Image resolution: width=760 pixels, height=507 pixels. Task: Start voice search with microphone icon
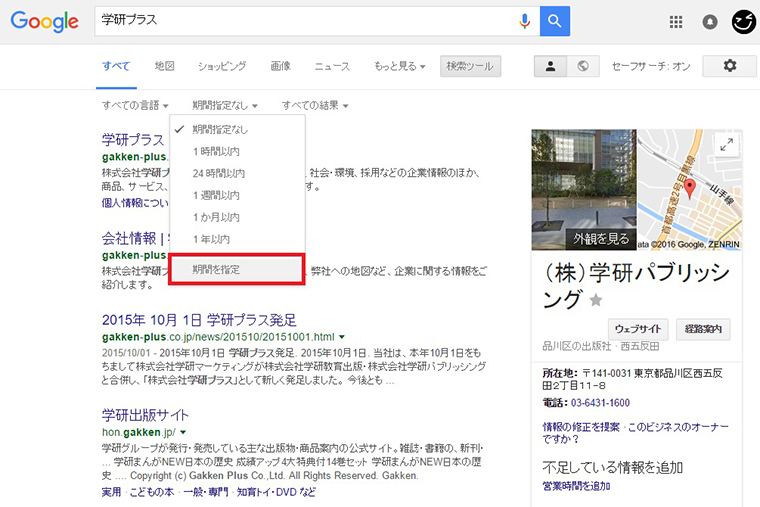pos(524,21)
